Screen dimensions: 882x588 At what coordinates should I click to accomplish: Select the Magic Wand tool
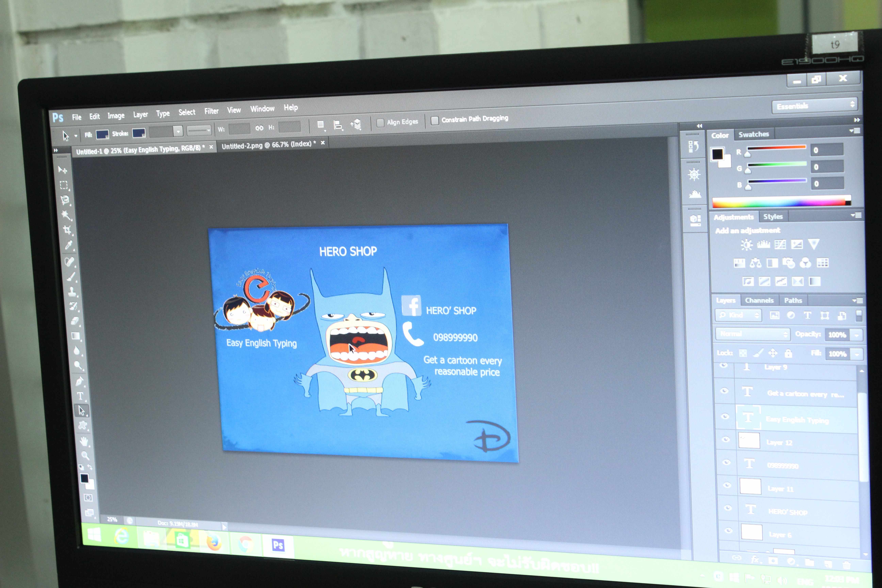click(66, 215)
